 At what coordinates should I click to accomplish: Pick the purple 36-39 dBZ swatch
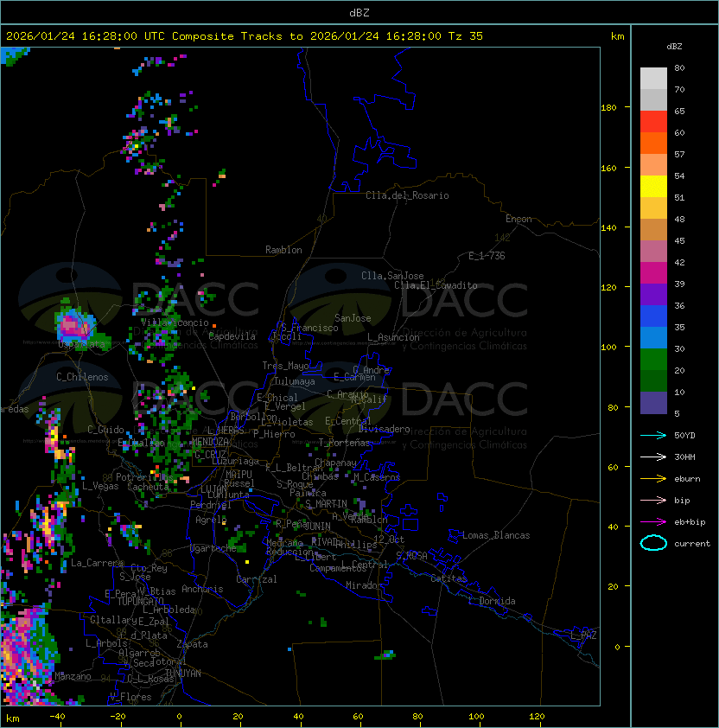click(x=653, y=294)
